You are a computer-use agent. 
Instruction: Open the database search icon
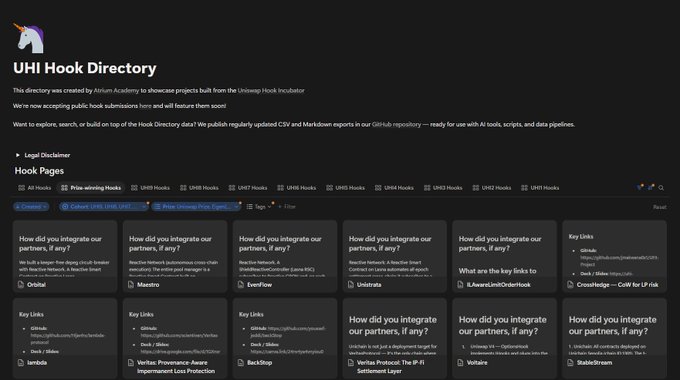click(x=661, y=188)
